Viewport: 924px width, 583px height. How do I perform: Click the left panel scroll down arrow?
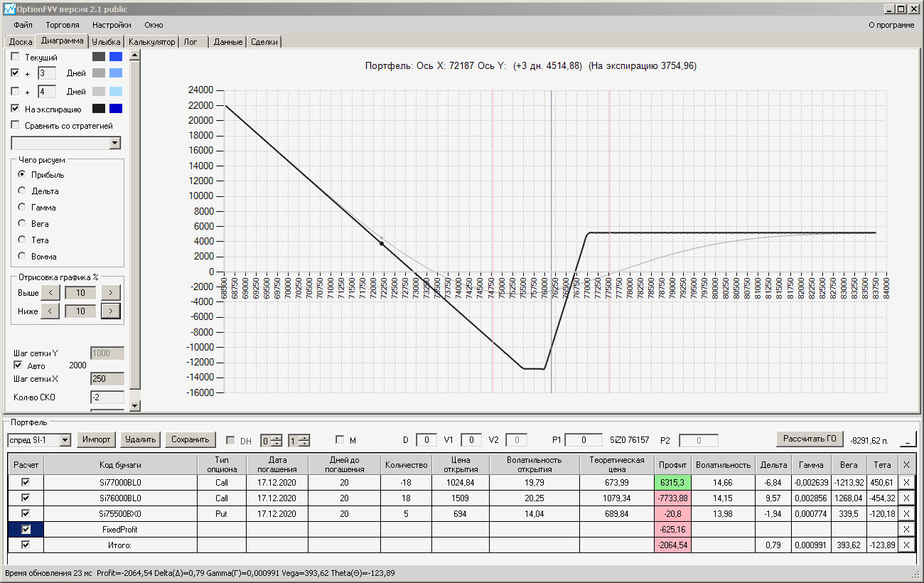pyautogui.click(x=134, y=406)
